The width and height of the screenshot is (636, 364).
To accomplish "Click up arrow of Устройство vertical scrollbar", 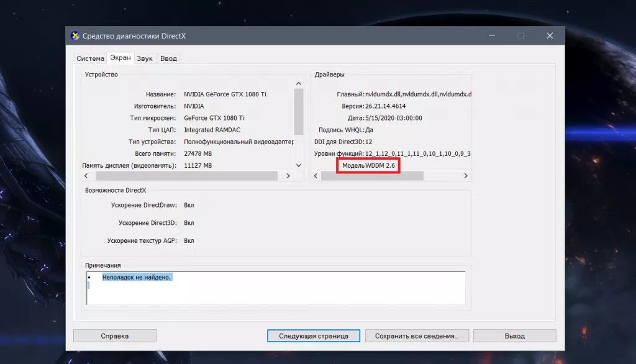I will coord(298,83).
